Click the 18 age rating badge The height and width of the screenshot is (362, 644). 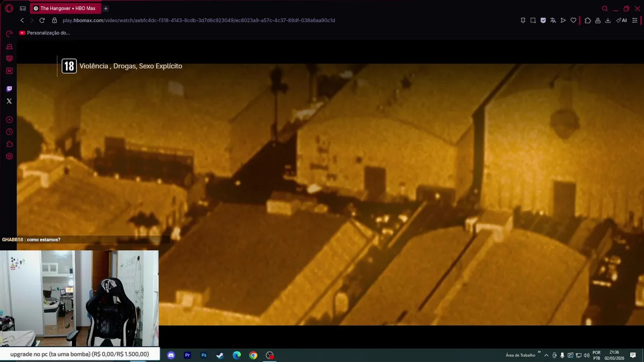[x=69, y=66]
